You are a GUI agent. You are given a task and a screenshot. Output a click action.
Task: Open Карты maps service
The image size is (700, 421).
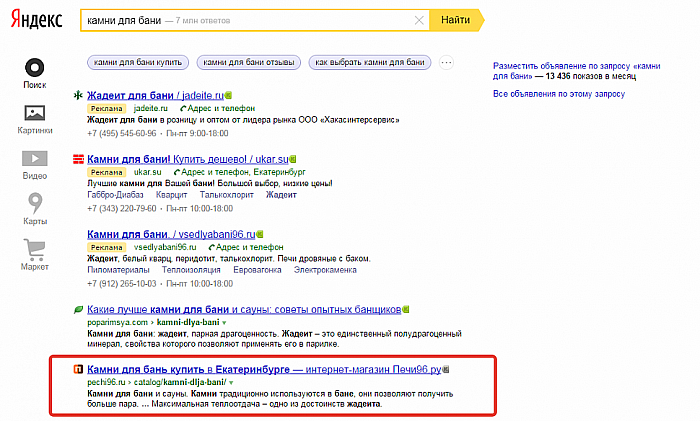pos(35,209)
